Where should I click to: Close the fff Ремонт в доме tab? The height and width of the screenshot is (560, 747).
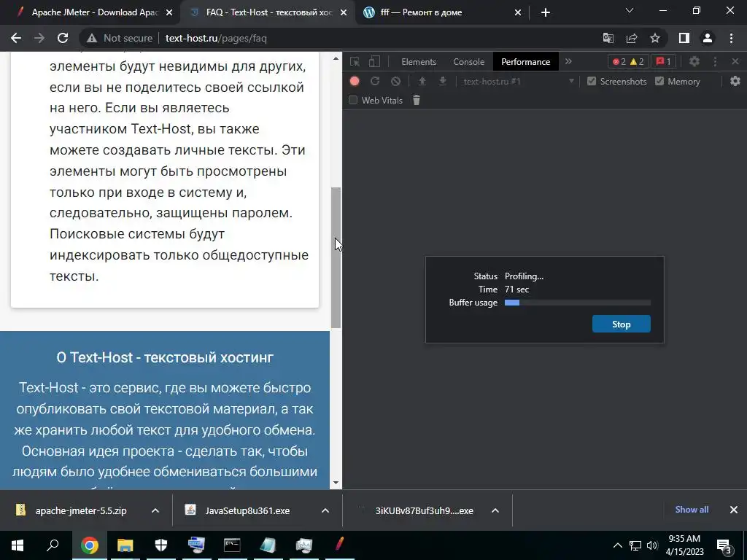coord(518,13)
